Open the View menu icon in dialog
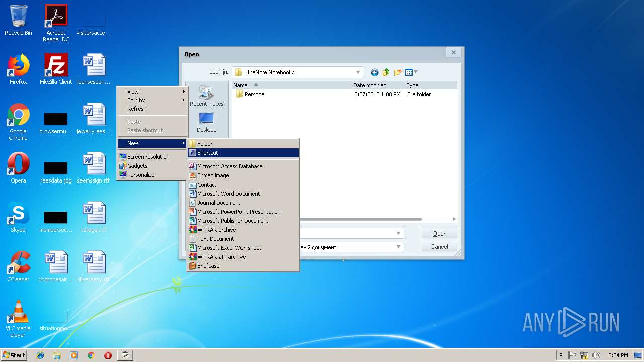Viewport: 644px width, 362px height. click(x=411, y=72)
